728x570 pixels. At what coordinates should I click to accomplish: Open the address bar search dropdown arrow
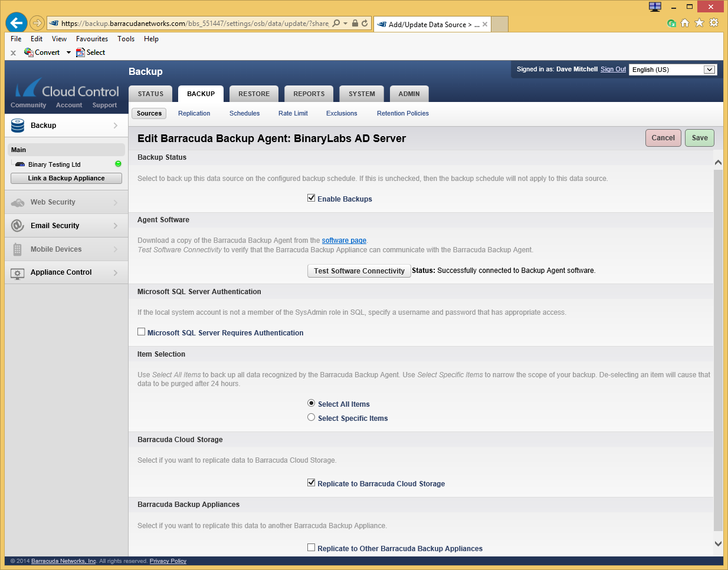point(345,24)
